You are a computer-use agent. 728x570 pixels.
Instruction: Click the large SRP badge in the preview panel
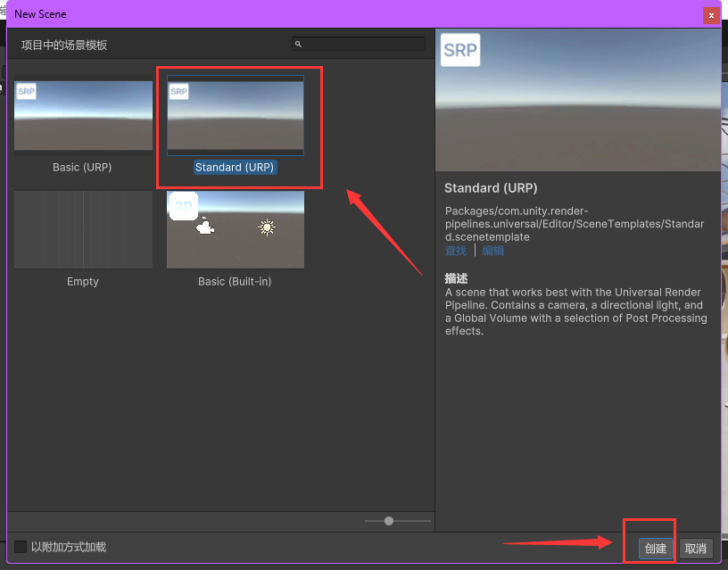(x=460, y=51)
